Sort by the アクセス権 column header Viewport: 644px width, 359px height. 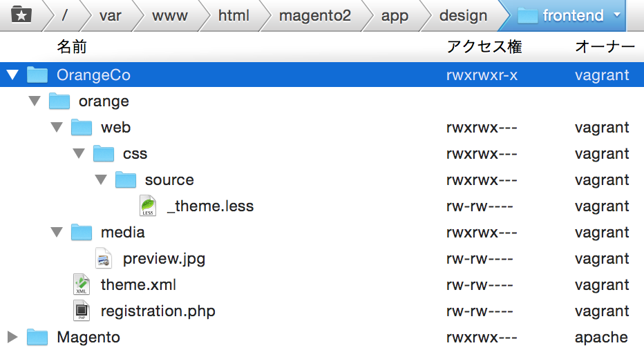[x=484, y=47]
